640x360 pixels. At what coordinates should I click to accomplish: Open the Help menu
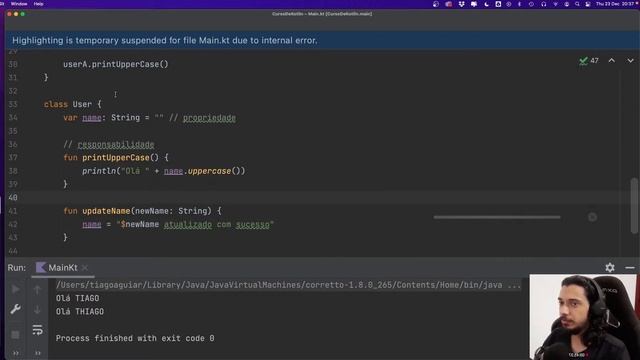click(x=38, y=4)
